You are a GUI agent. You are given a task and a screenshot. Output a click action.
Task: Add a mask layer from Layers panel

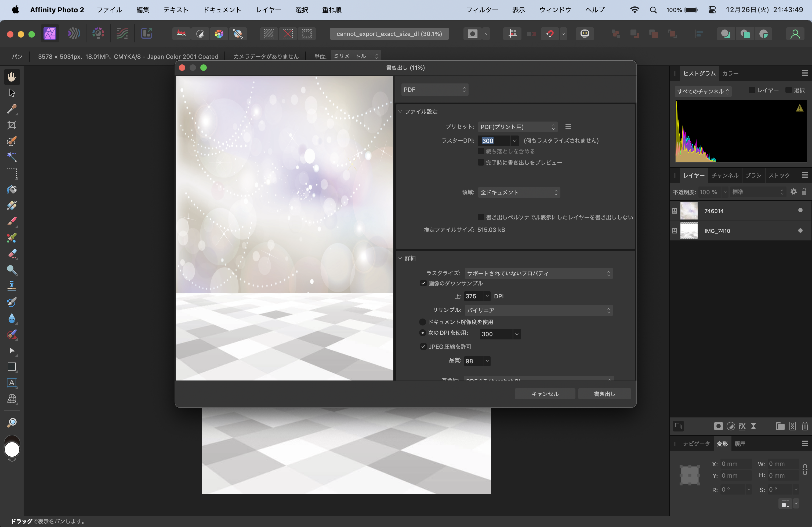click(718, 426)
